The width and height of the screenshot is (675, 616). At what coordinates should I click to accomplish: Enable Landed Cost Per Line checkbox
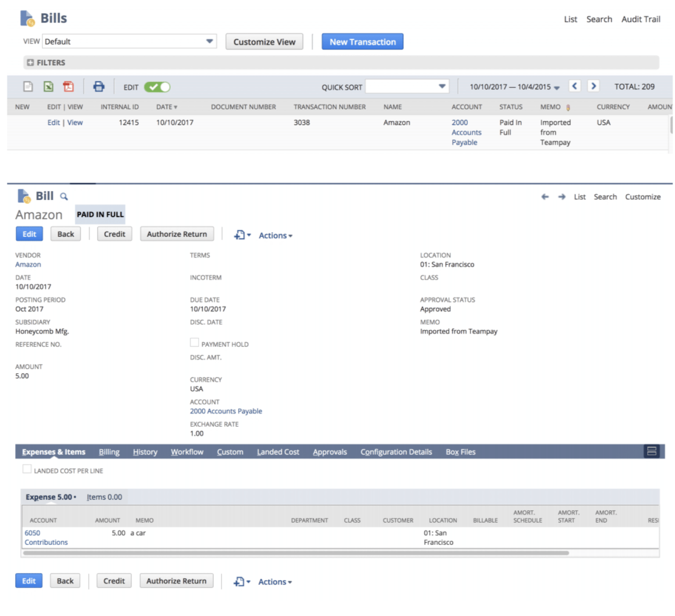click(x=27, y=469)
